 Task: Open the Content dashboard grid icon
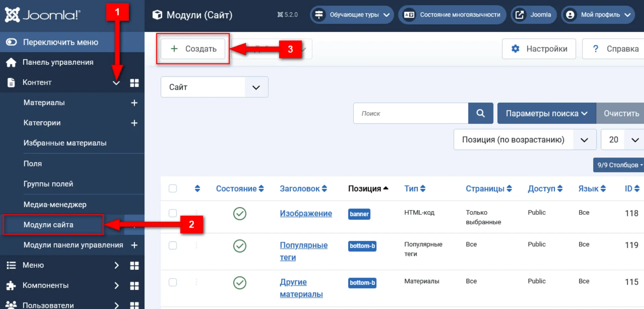click(x=134, y=83)
